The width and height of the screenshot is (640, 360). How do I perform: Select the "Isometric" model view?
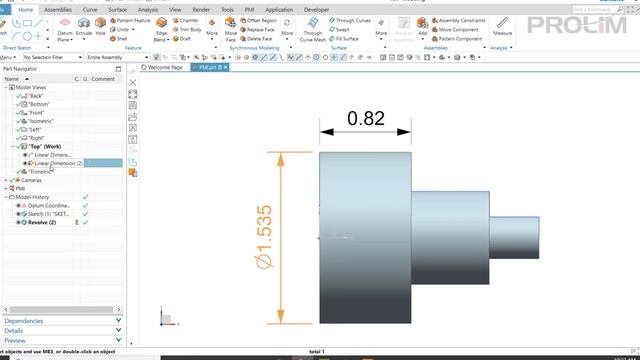(41, 121)
